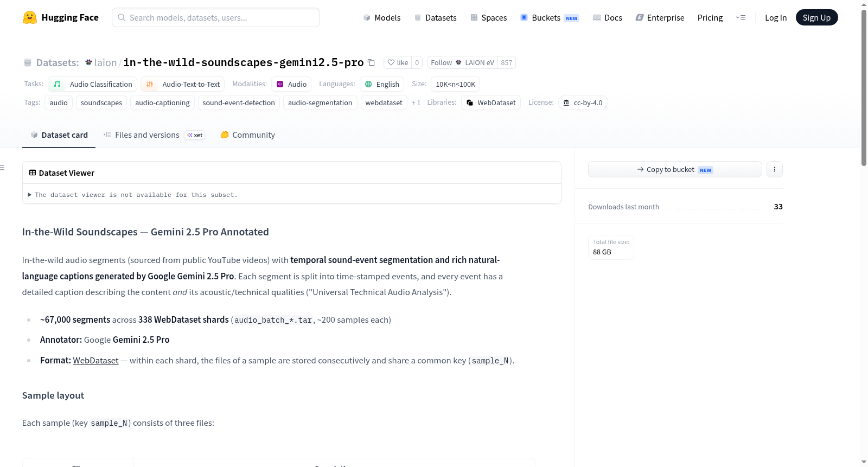Copy the dataset name with the copy icon
Screen dimensions: 868x467
tap(371, 62)
